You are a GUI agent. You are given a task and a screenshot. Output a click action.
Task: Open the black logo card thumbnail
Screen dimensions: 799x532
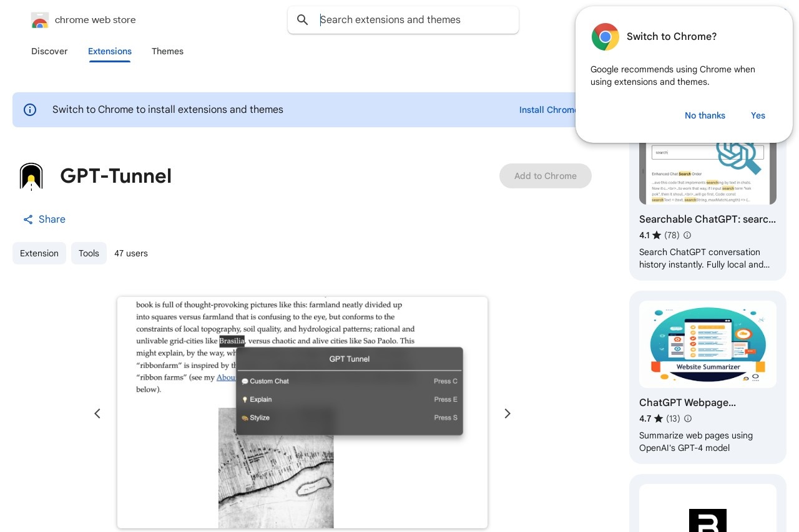[708, 508]
